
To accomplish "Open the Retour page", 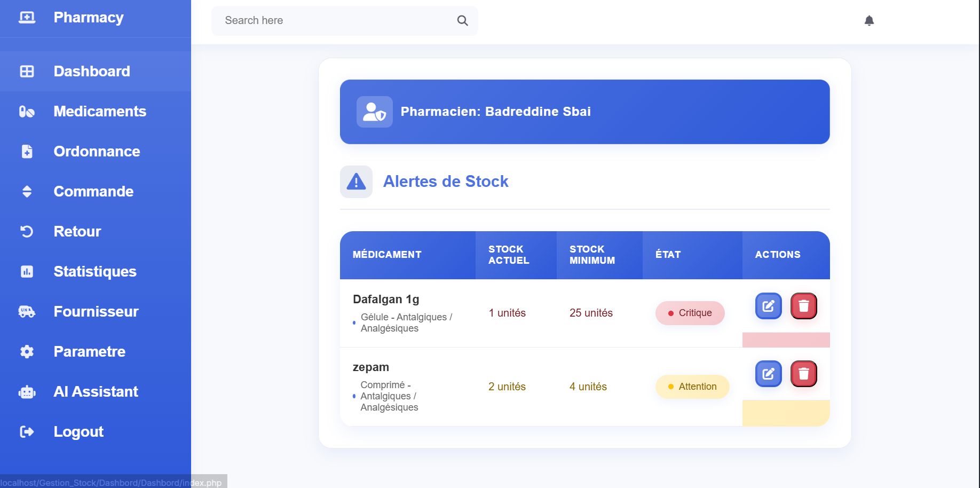I will tap(77, 232).
